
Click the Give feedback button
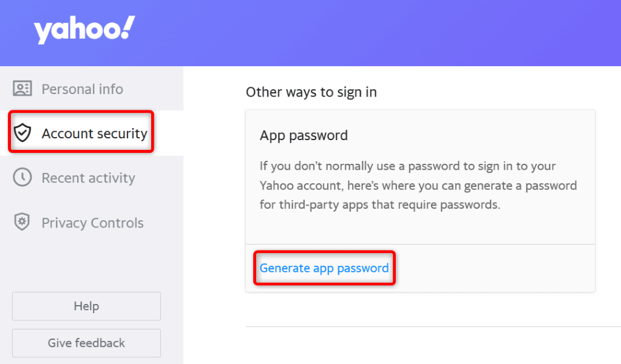[86, 343]
